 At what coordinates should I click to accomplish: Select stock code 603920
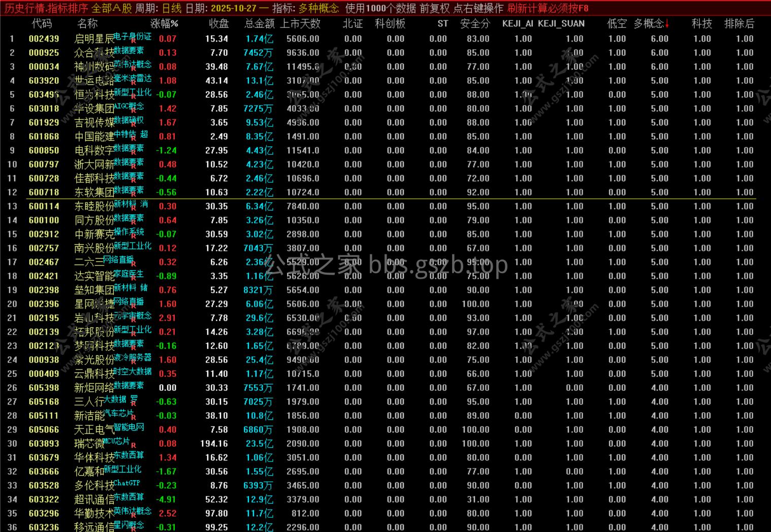pos(44,81)
